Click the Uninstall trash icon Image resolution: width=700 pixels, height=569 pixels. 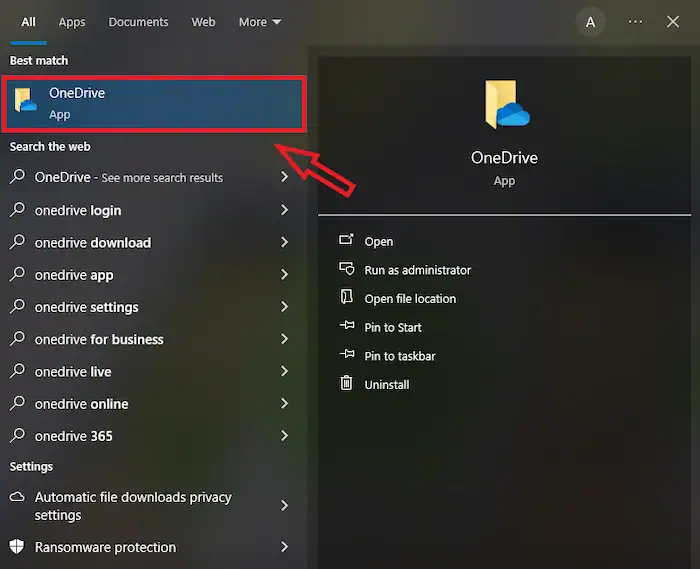point(347,384)
